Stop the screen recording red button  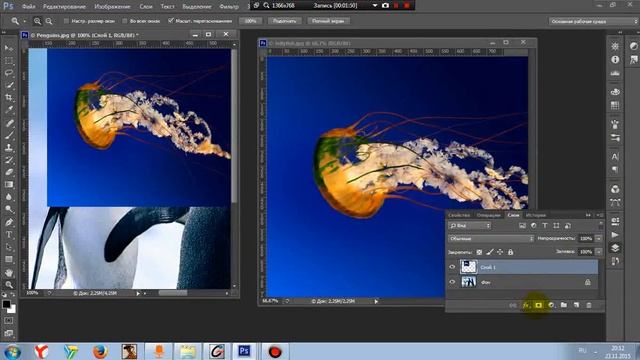(x=407, y=6)
